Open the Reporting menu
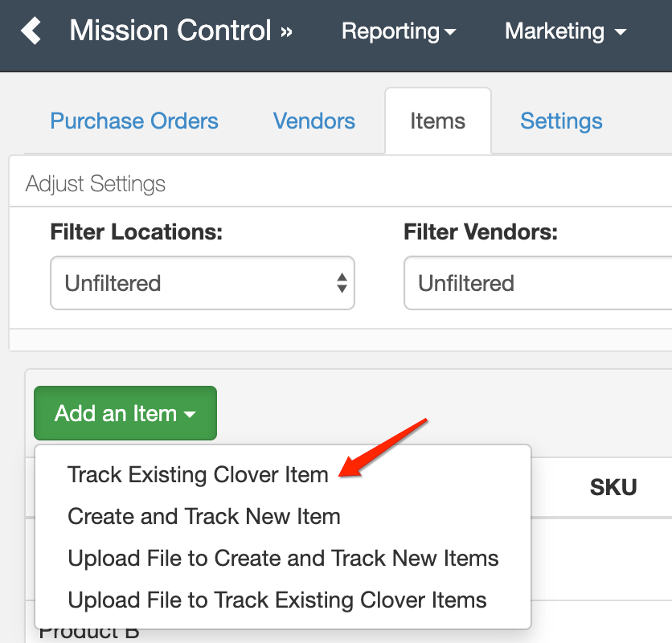The image size is (672, 643). (x=398, y=32)
